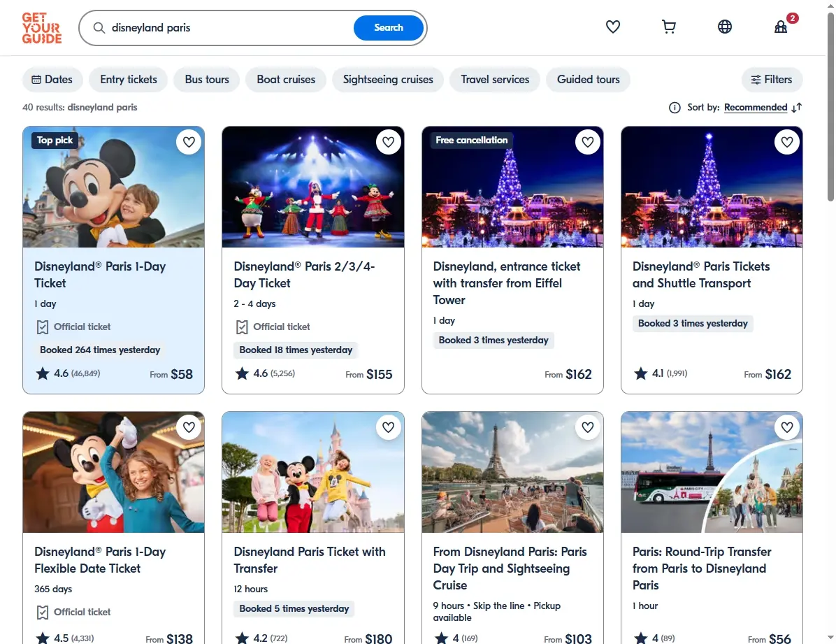The width and height of the screenshot is (836, 644).
Task: Open Disneyland Paris 1-Day Ticket title
Action: (100, 275)
